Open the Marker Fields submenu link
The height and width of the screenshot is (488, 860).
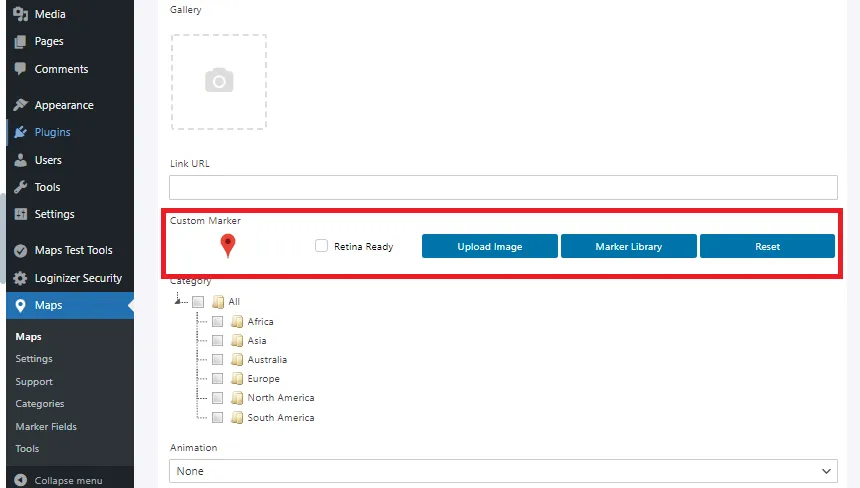[46, 427]
